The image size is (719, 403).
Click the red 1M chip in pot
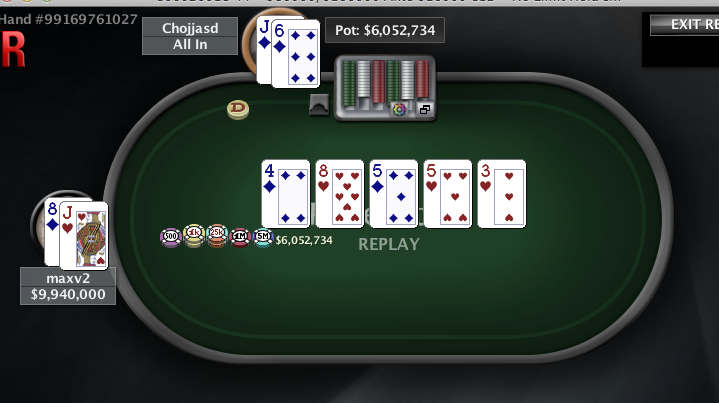tap(240, 237)
